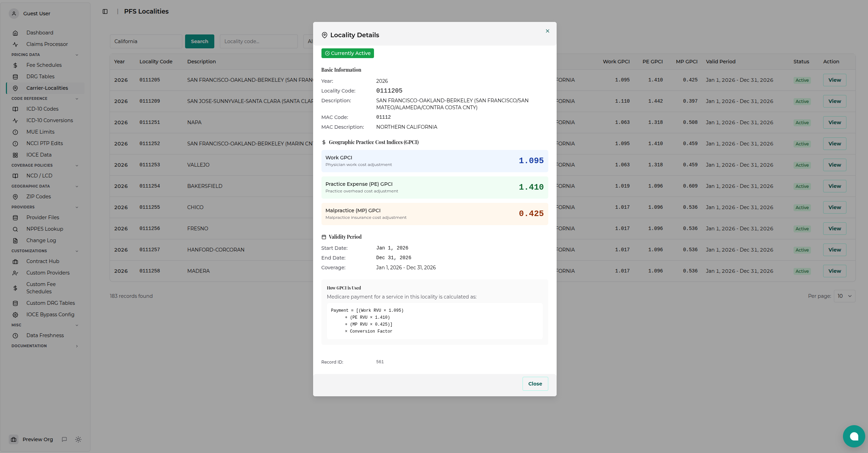Open the feedback message icon

click(64, 439)
